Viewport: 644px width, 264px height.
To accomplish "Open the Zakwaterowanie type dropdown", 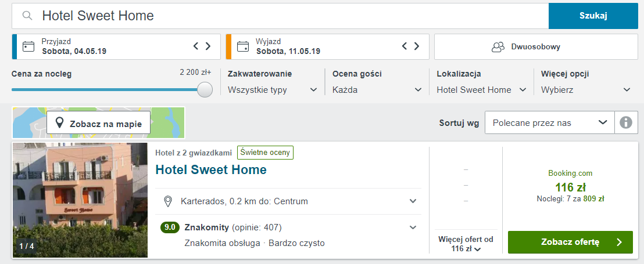I will [x=273, y=90].
